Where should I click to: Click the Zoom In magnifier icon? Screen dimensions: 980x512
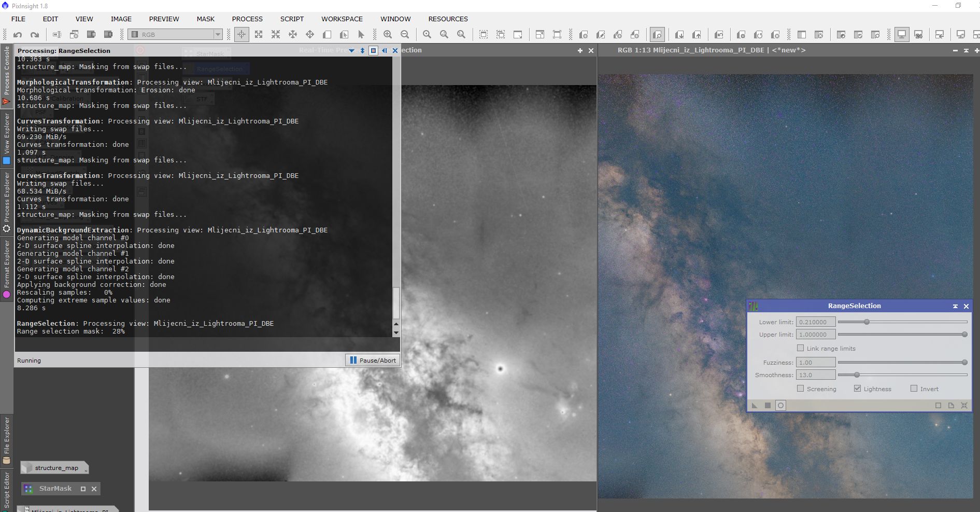[388, 35]
